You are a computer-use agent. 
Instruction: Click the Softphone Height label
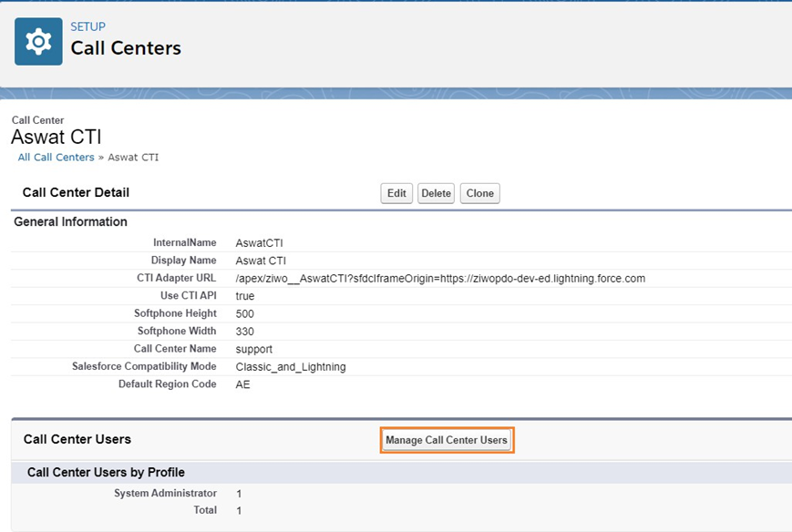click(x=175, y=313)
